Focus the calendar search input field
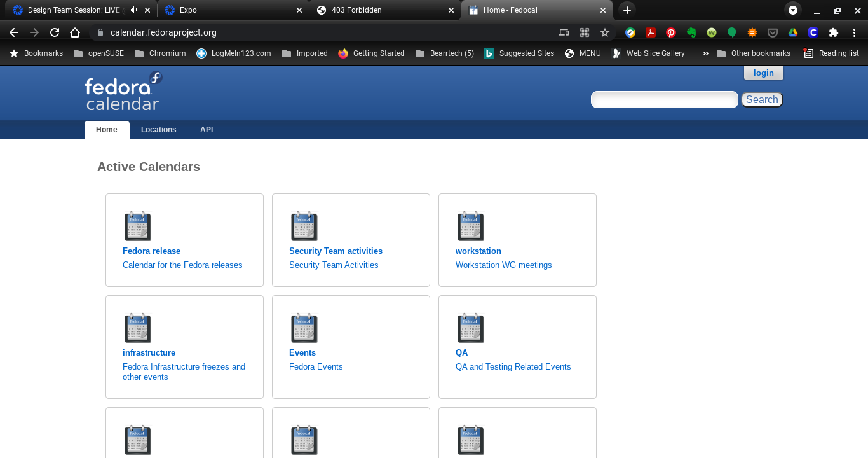 point(665,100)
